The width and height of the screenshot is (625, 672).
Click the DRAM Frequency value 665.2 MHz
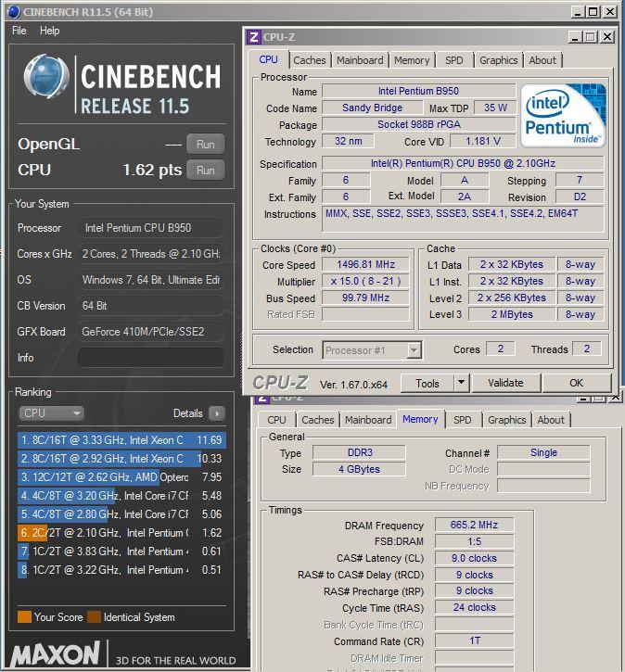[474, 525]
